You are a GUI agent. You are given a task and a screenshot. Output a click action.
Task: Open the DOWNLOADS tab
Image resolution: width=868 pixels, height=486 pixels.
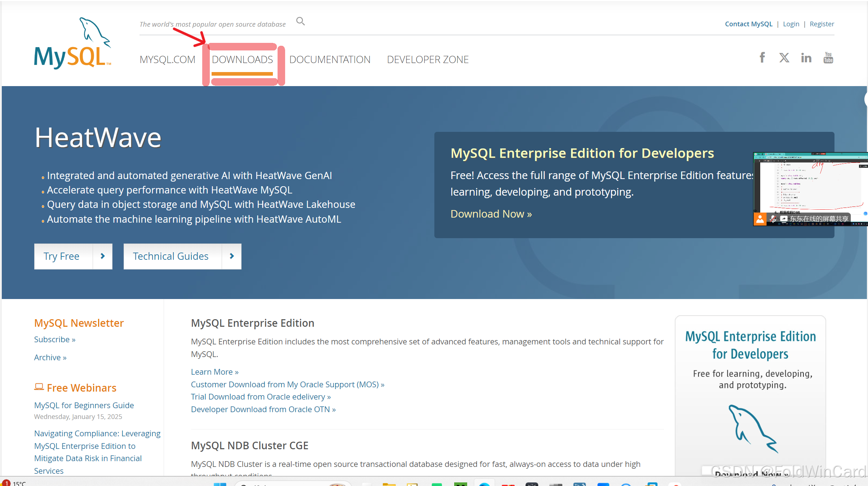[242, 60]
